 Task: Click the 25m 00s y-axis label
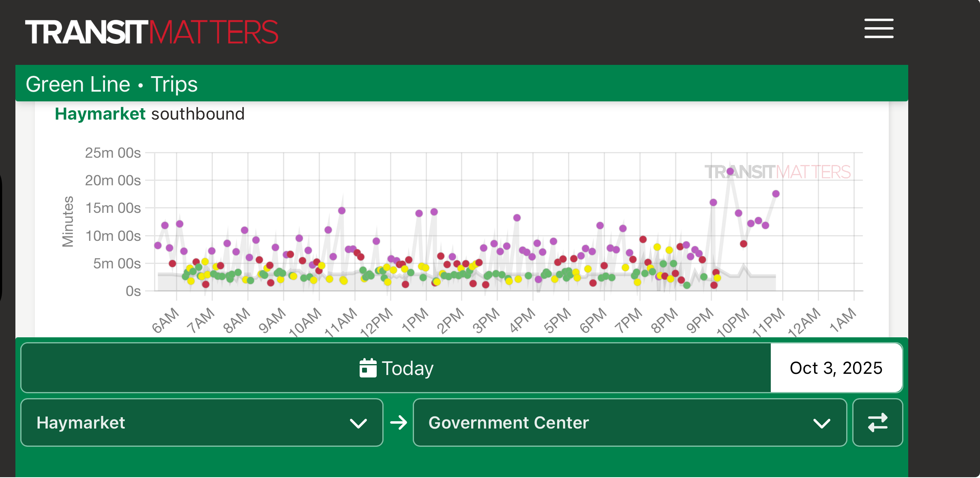[x=113, y=153]
